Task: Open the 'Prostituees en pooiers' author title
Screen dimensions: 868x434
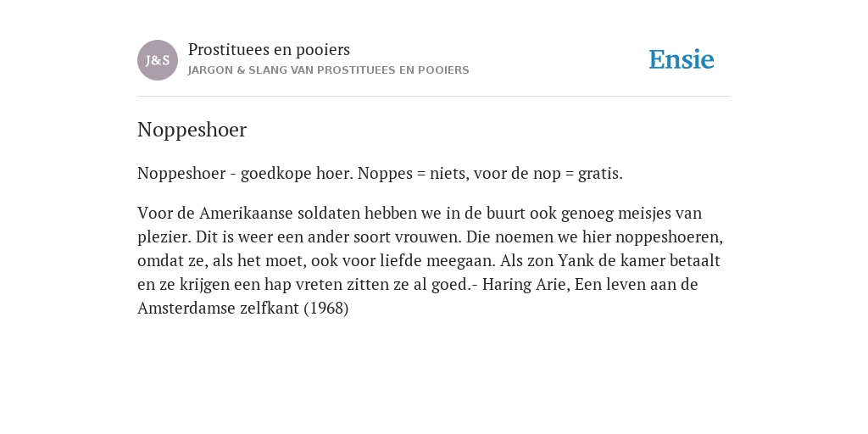Action: 269,50
